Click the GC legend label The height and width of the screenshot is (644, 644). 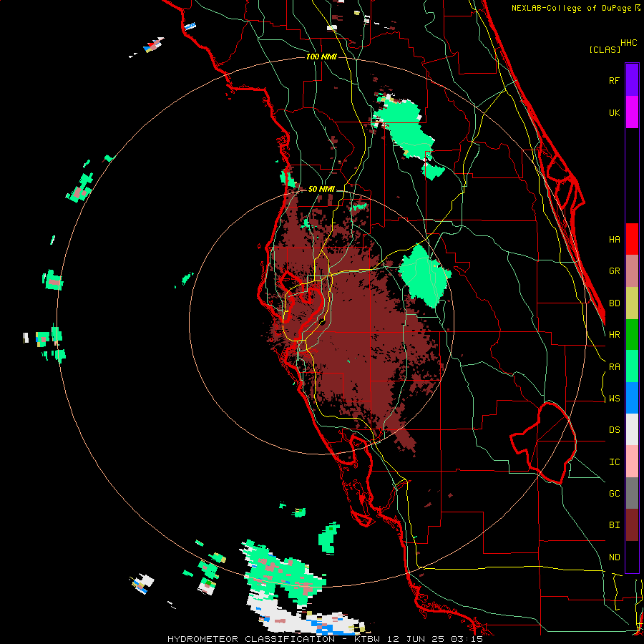pyautogui.click(x=614, y=494)
